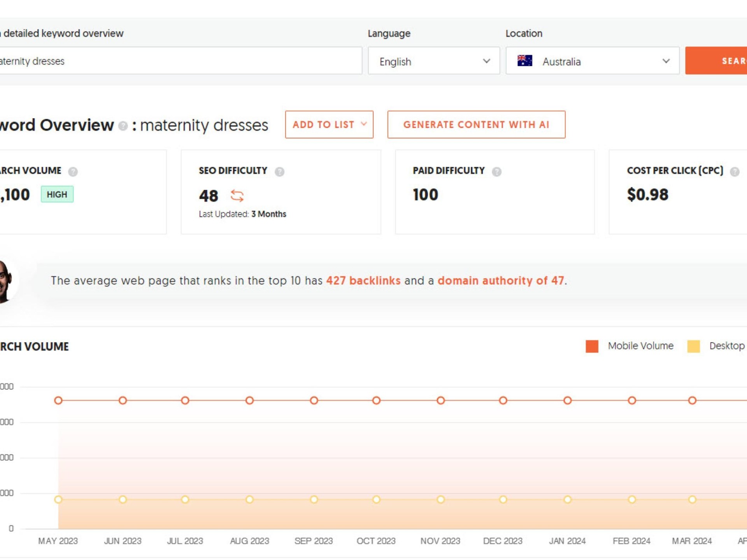
Task: Click help icon beside Keyword Overview heading
Action: (123, 126)
